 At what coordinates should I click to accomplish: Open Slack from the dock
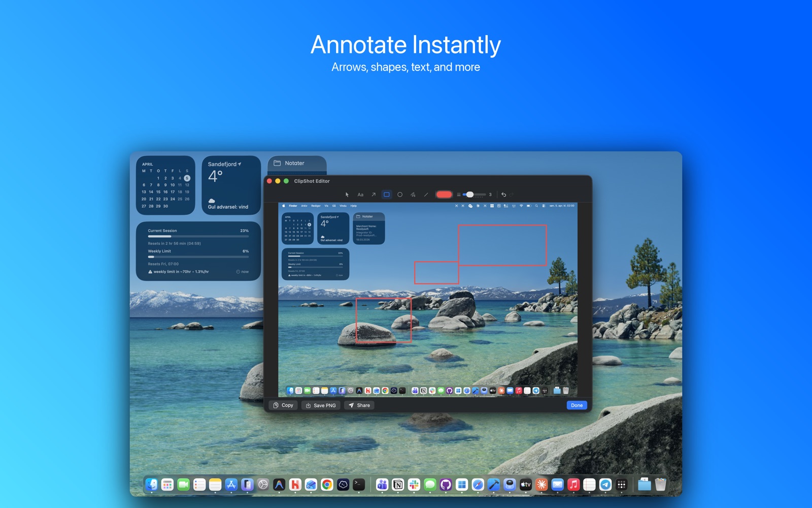414,485
